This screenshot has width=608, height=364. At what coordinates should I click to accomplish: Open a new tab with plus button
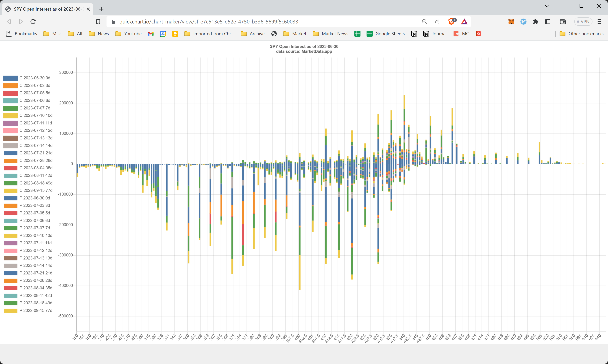(101, 9)
